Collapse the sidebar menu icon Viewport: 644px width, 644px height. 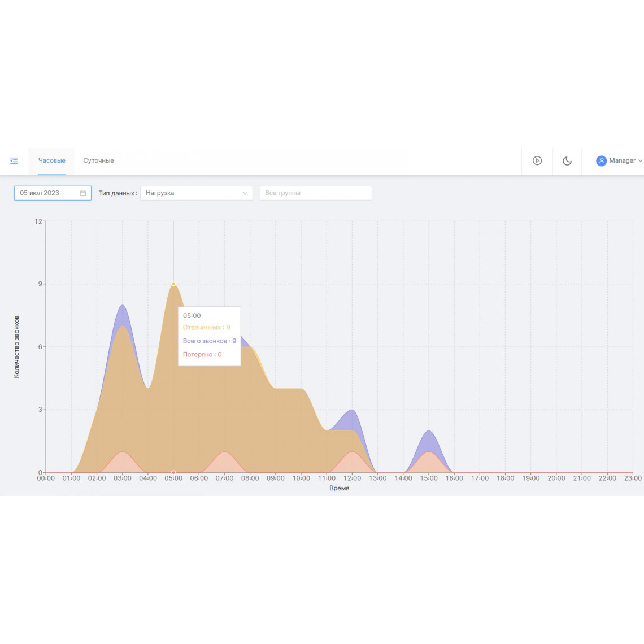point(14,160)
